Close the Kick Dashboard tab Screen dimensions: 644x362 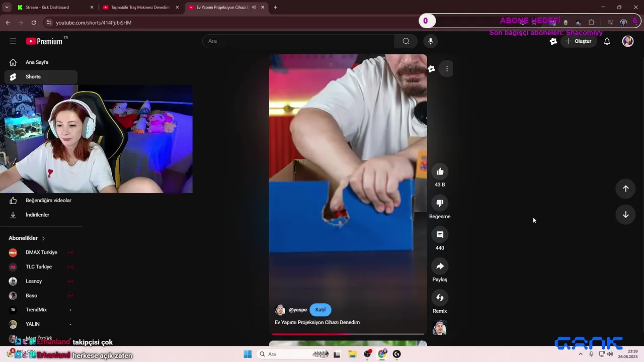(x=92, y=8)
